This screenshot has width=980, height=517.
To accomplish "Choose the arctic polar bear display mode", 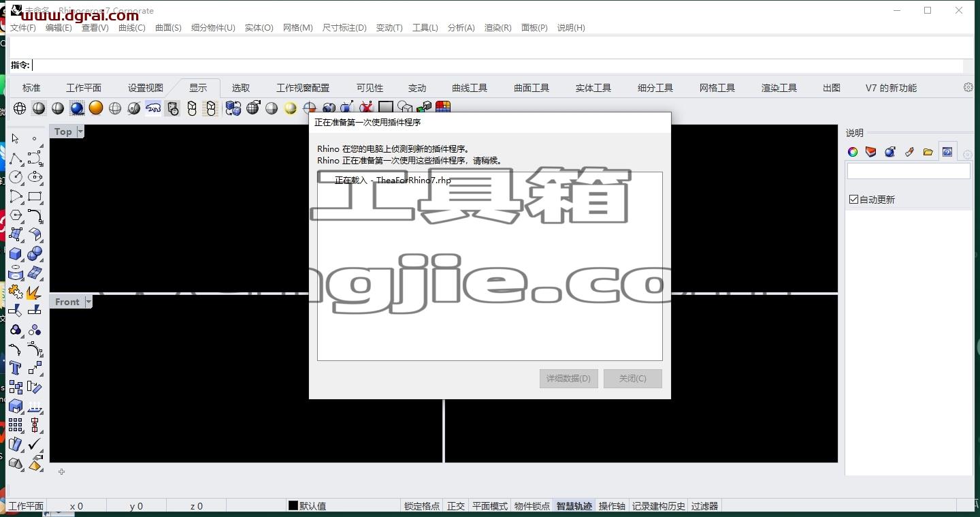I will (153, 108).
